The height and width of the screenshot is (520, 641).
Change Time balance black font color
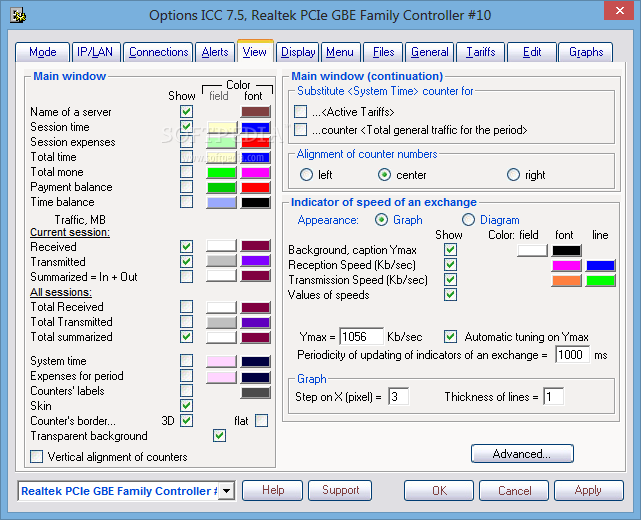click(256, 202)
